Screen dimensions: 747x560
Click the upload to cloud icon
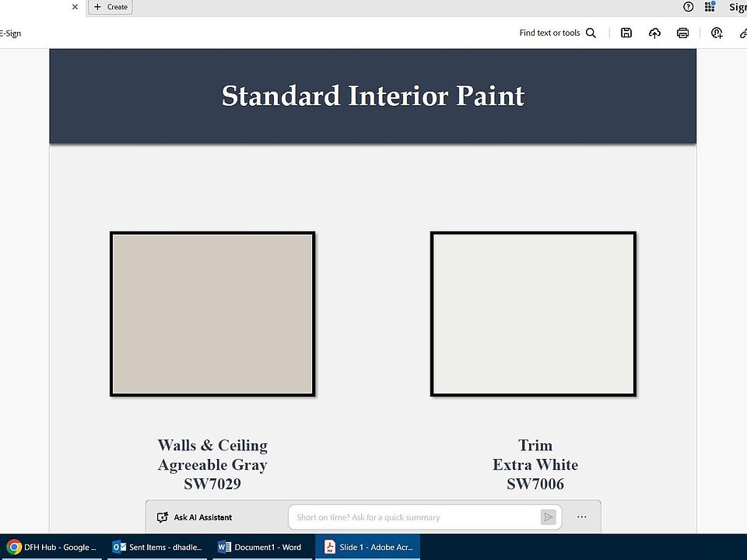[654, 33]
